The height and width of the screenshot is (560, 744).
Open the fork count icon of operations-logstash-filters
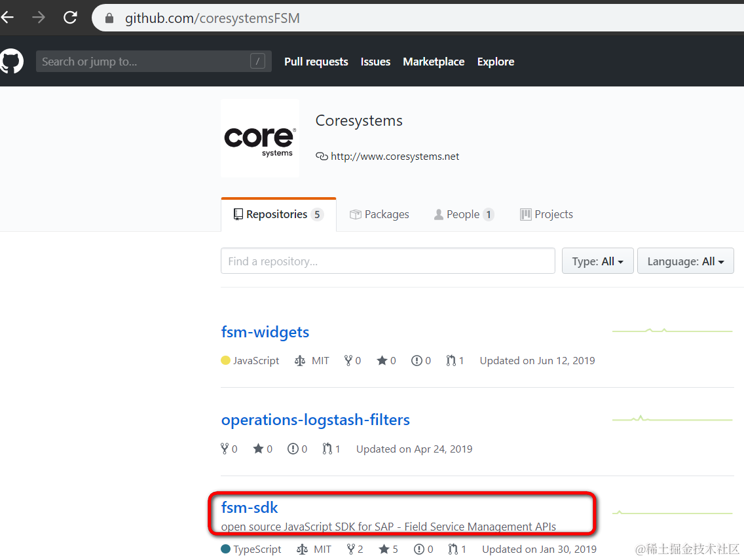225,449
